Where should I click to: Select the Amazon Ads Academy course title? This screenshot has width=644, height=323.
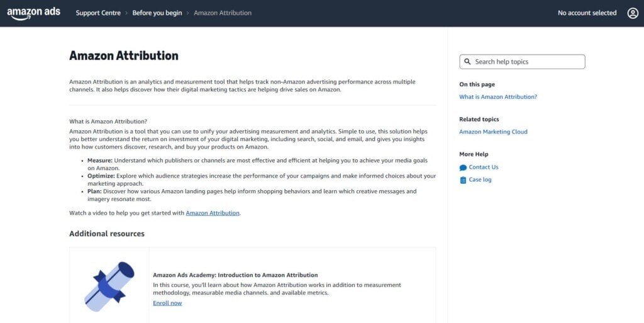point(235,275)
